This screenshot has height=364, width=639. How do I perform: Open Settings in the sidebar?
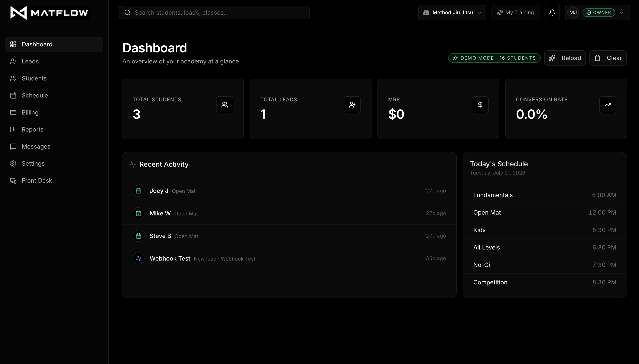click(54, 163)
